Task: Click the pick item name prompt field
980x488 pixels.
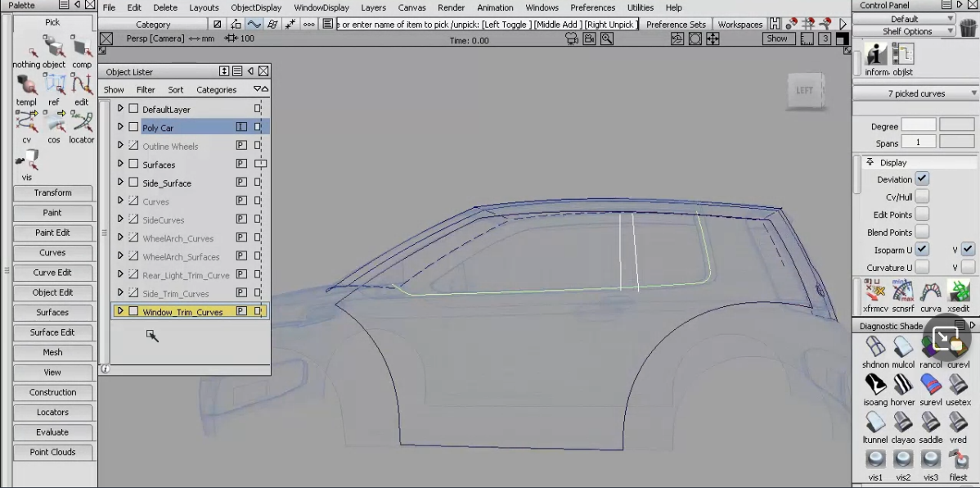Action: pos(487,25)
